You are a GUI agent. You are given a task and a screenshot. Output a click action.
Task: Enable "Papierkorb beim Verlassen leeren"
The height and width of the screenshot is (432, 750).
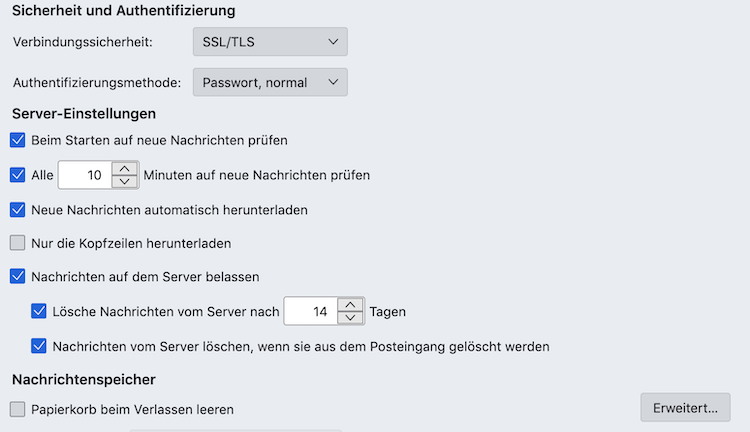pos(17,409)
